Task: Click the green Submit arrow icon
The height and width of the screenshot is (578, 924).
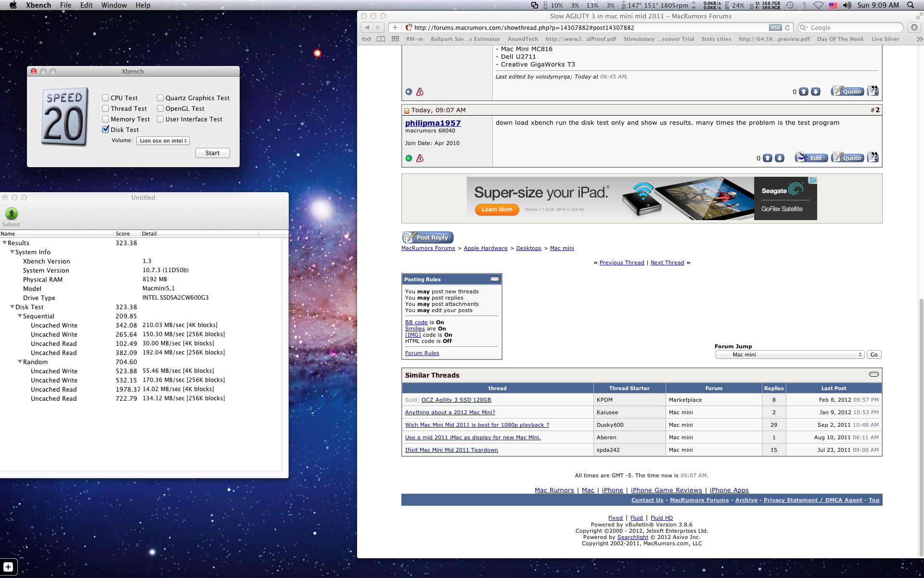Action: (12, 213)
